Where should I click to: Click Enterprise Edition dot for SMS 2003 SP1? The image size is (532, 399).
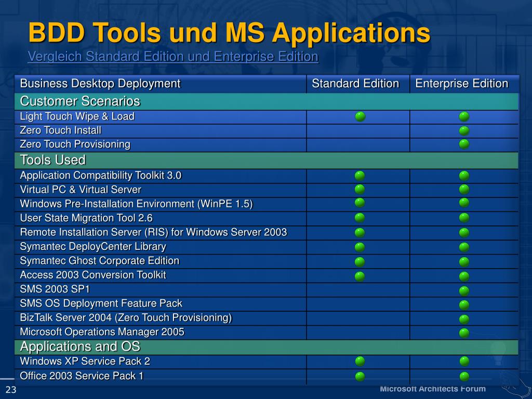(x=464, y=291)
